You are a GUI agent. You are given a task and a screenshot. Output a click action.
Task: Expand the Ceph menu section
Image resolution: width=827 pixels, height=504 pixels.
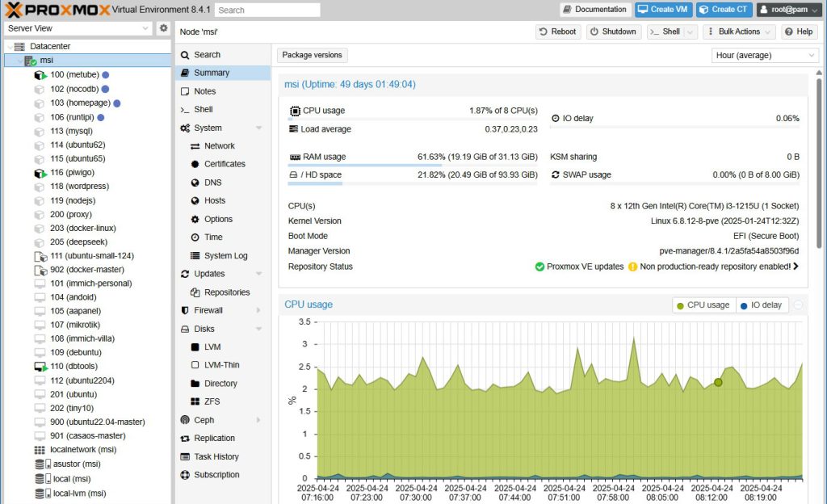pyautogui.click(x=258, y=420)
